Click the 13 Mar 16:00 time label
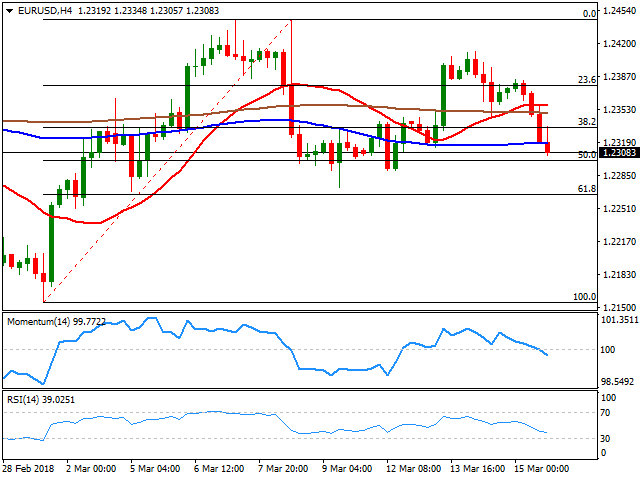The width and height of the screenshot is (640, 480). (x=478, y=468)
